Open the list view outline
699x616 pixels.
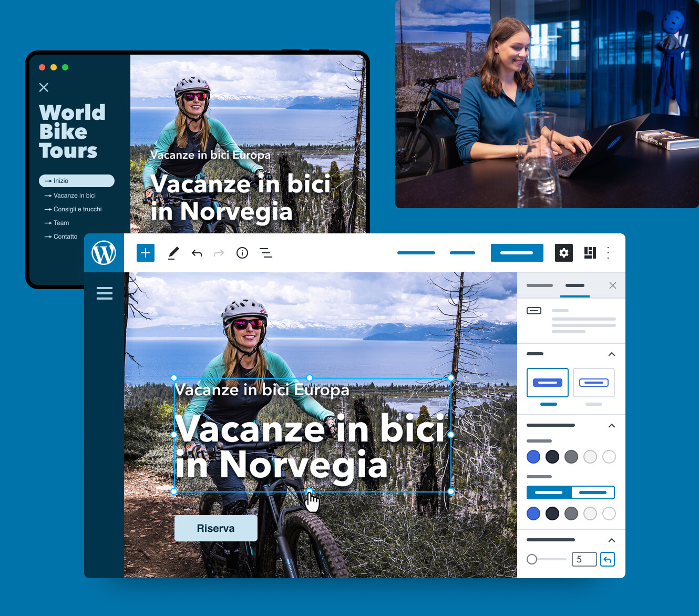pyautogui.click(x=266, y=253)
